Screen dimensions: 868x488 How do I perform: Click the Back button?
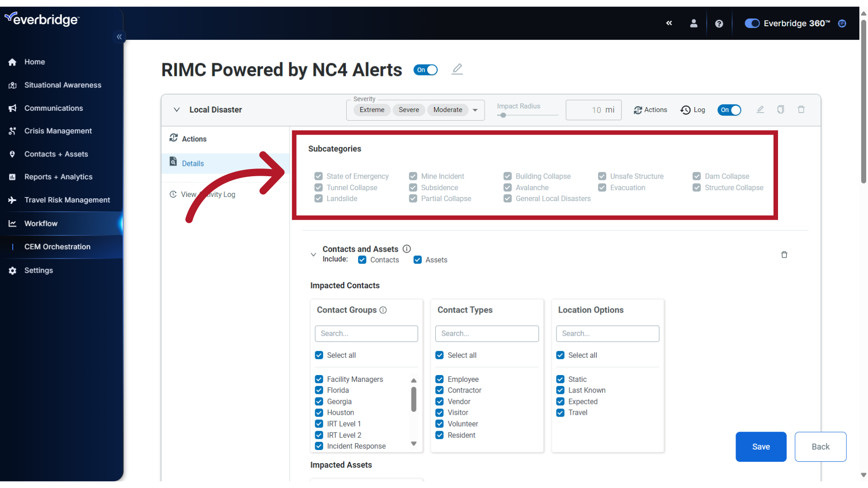[x=821, y=447]
